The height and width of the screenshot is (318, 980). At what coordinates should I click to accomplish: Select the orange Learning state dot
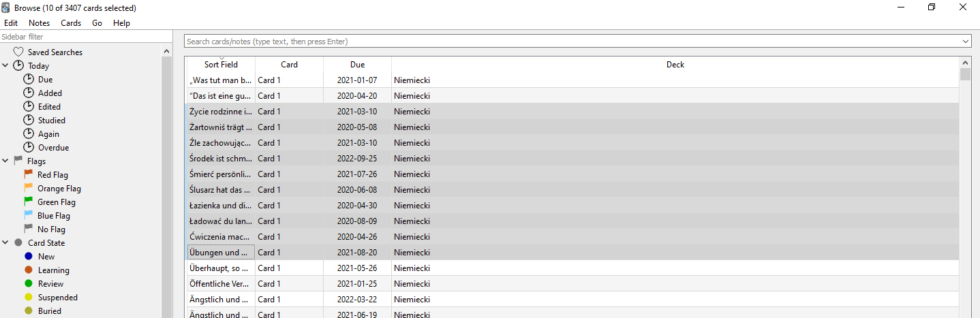pyautogui.click(x=28, y=270)
